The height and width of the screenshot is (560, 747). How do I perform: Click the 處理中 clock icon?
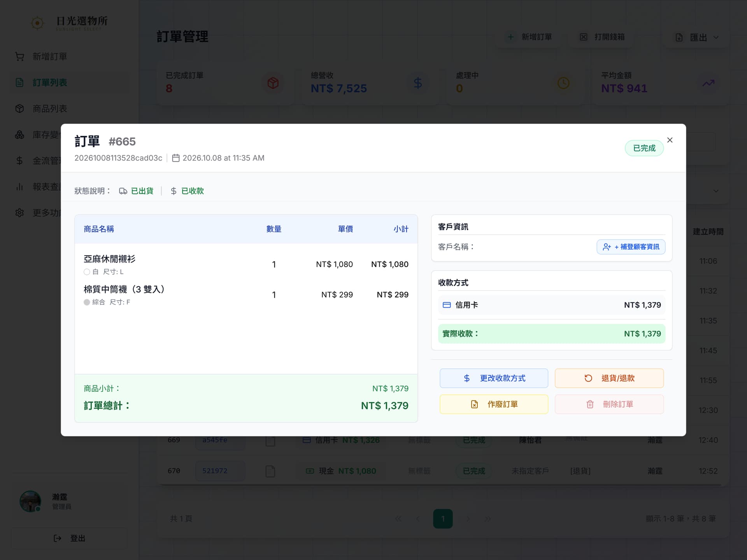point(563,83)
